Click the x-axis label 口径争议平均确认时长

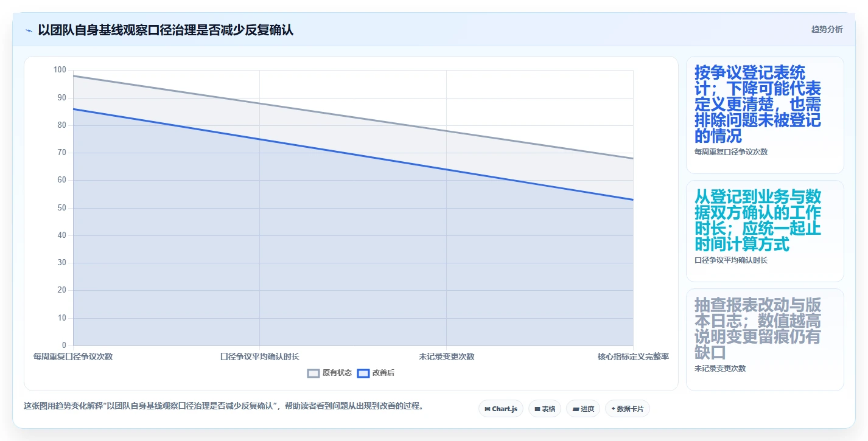pyautogui.click(x=260, y=356)
